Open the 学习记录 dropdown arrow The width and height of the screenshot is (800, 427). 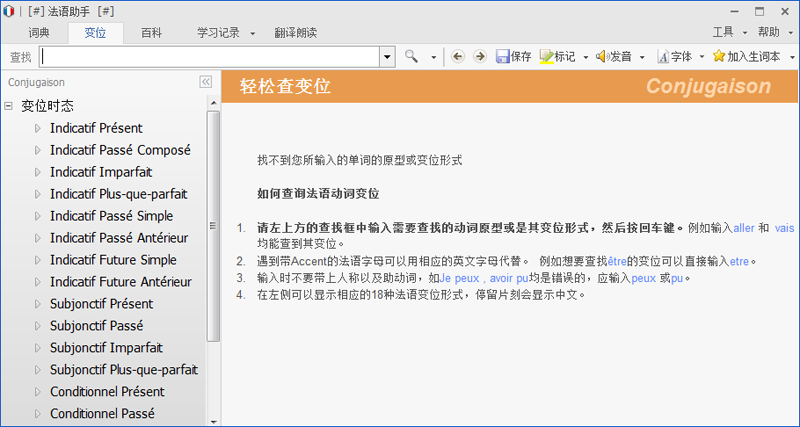253,34
